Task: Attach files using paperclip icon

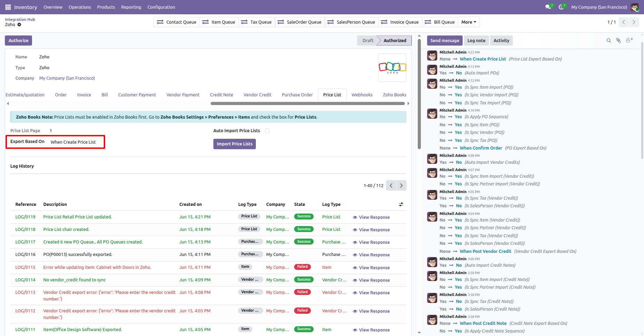Action: coord(619,40)
